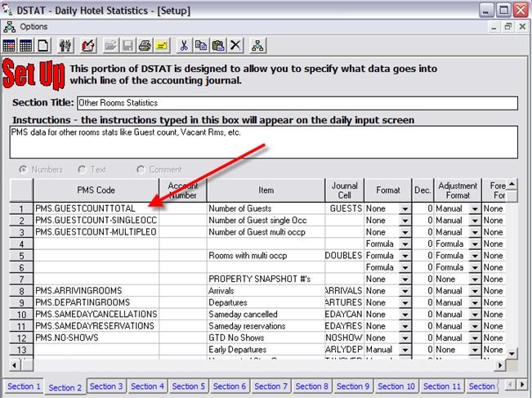Click the Section Title input field
Screen dimensions: 532x398
coord(297,103)
